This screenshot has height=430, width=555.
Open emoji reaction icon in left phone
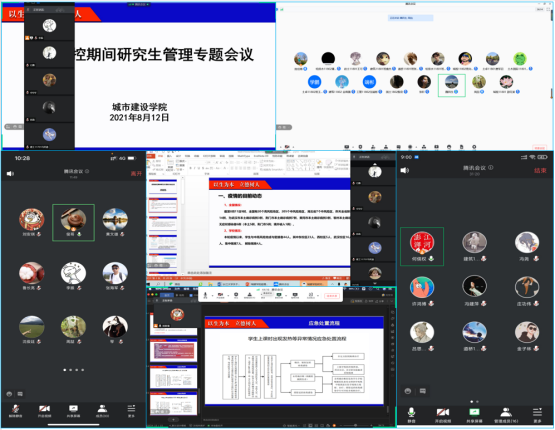[10, 394]
